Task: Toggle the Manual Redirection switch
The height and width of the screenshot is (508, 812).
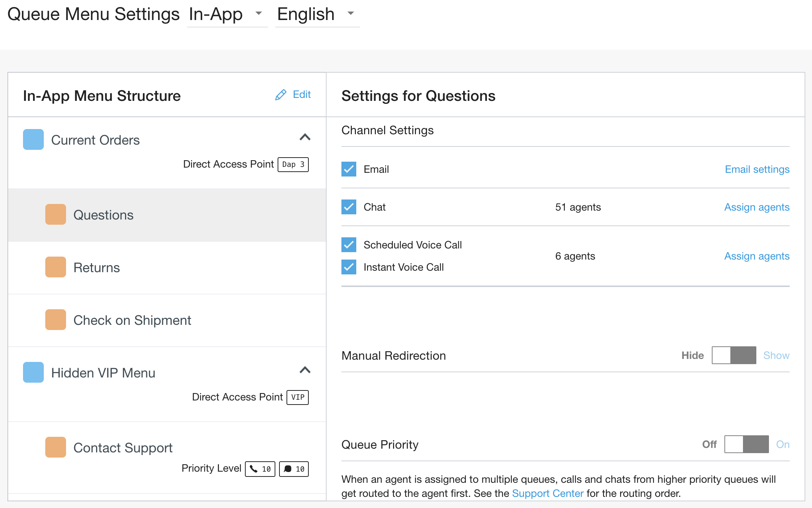Action: [734, 355]
